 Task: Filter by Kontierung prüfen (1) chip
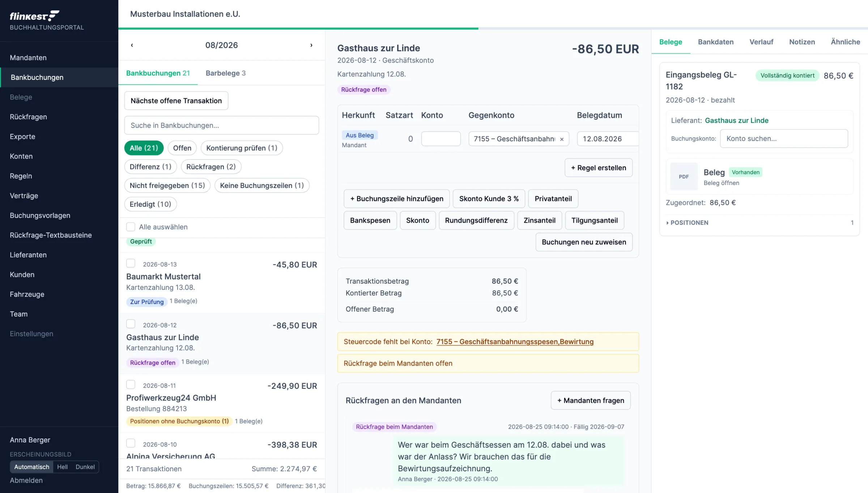tap(242, 148)
